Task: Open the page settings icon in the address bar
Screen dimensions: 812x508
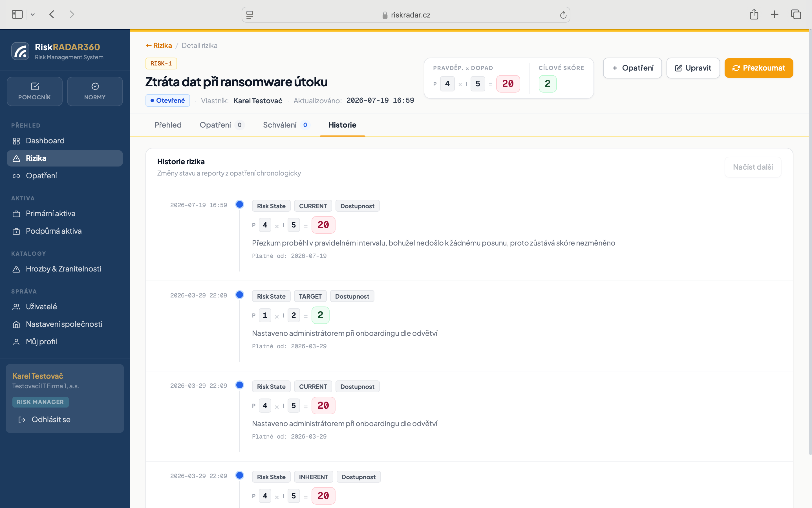Action: [250, 15]
